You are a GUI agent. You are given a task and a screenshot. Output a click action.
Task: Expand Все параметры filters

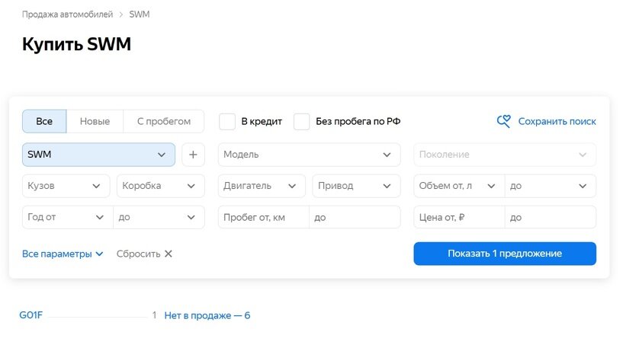(63, 254)
